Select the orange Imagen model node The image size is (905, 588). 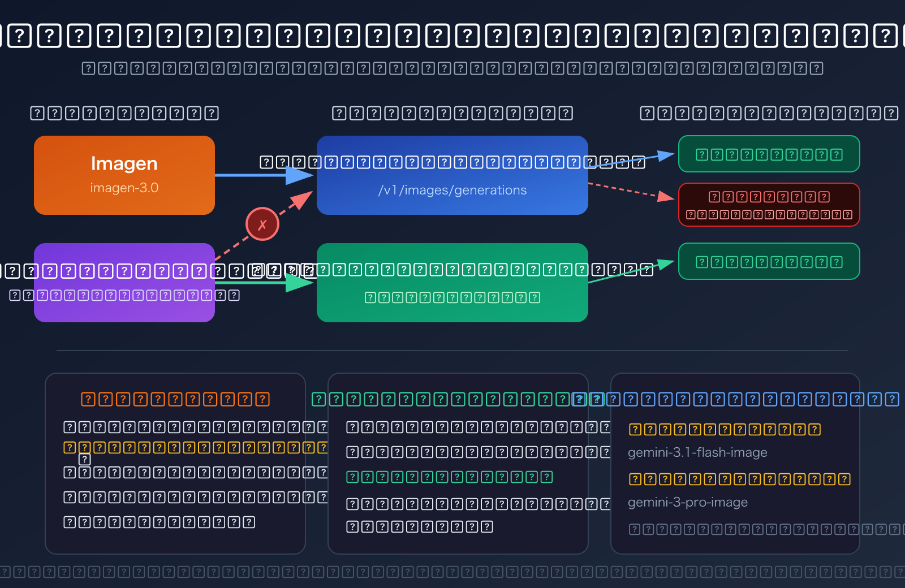pos(124,174)
